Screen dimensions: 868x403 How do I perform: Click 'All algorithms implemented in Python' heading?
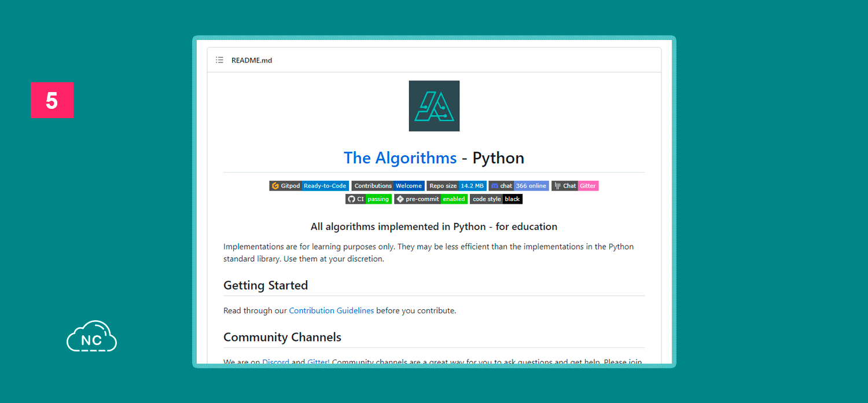434,226
